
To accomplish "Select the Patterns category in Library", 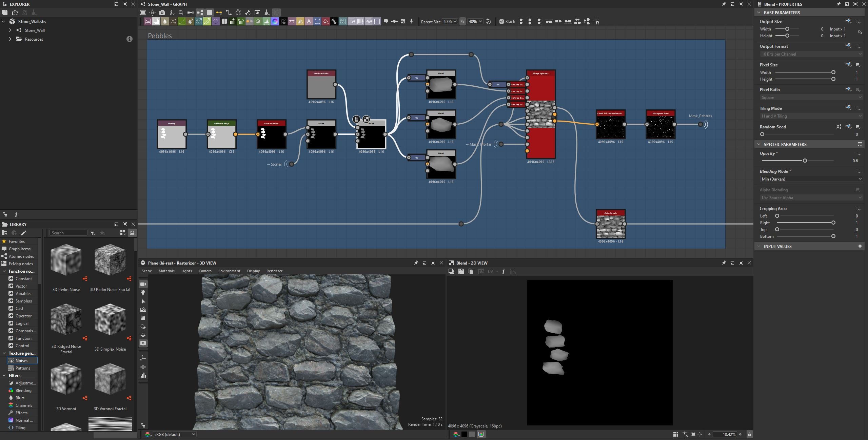I will [x=23, y=368].
